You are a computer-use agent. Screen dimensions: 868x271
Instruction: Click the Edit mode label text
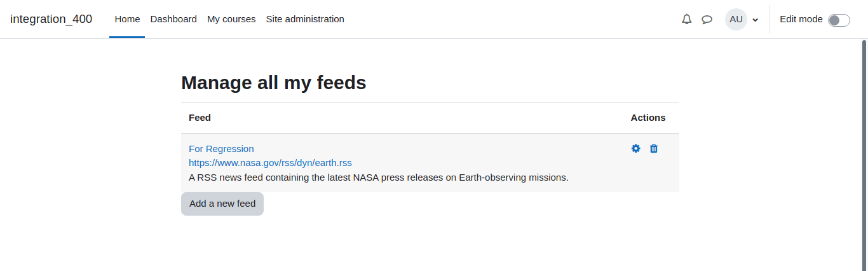pyautogui.click(x=801, y=19)
